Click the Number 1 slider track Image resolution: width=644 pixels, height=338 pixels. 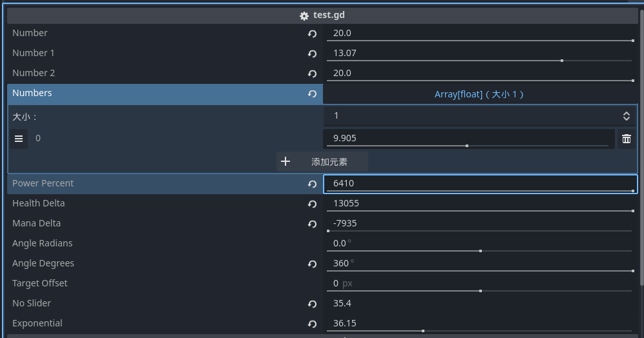pos(479,61)
